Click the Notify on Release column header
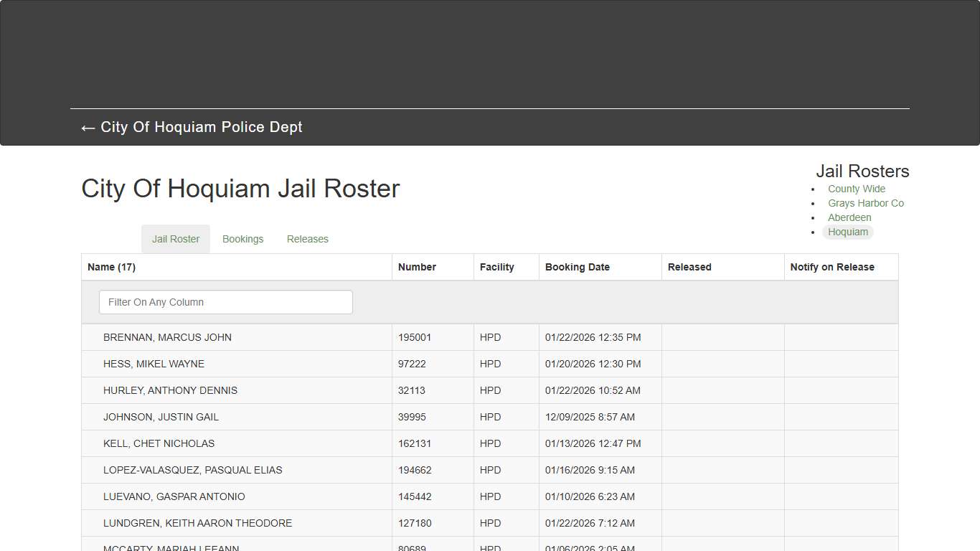The image size is (980, 551). point(832,266)
